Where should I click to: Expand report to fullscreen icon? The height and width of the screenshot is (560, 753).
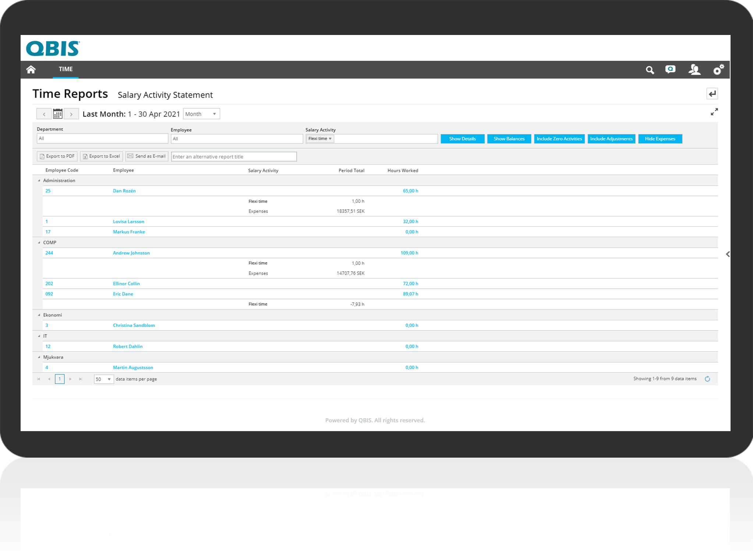(714, 112)
